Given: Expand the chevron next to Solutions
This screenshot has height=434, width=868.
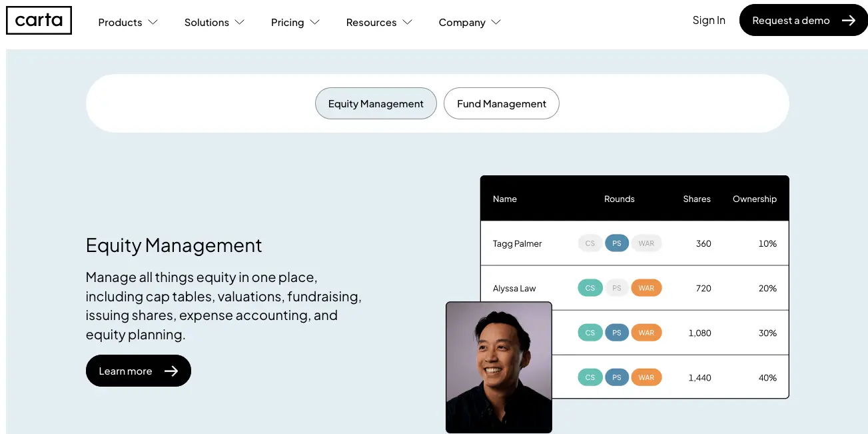Looking at the screenshot, I should pos(240,23).
